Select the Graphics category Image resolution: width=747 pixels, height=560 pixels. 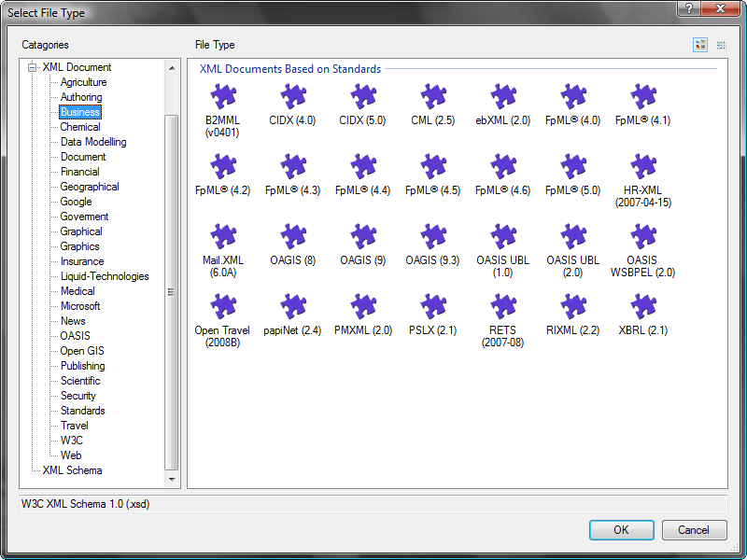pos(79,246)
